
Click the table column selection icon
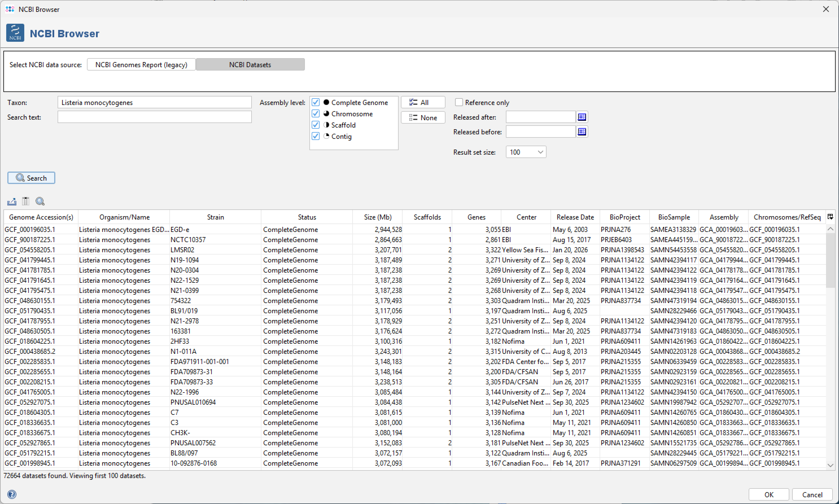[x=25, y=201]
